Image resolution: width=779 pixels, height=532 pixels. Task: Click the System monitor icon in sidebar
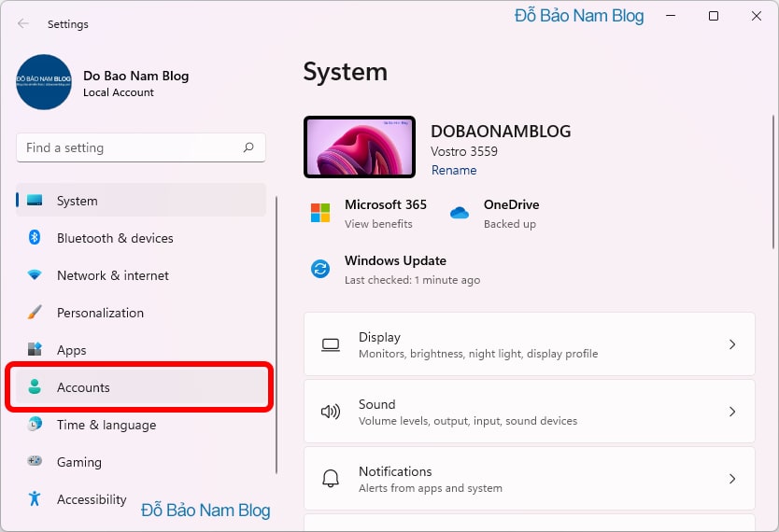[x=35, y=200]
